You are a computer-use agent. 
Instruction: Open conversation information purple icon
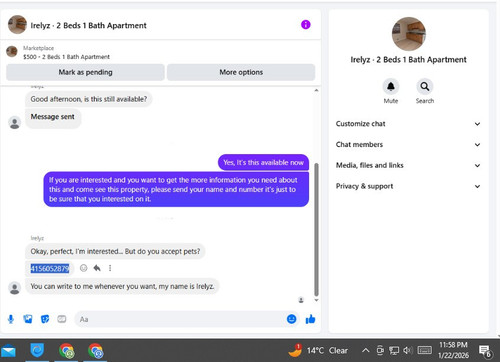coord(305,25)
